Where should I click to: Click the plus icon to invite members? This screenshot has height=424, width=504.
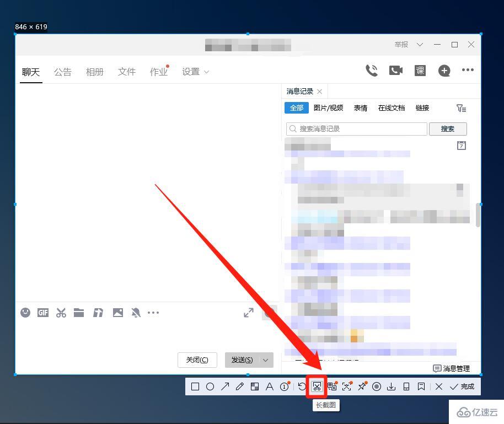pyautogui.click(x=444, y=71)
